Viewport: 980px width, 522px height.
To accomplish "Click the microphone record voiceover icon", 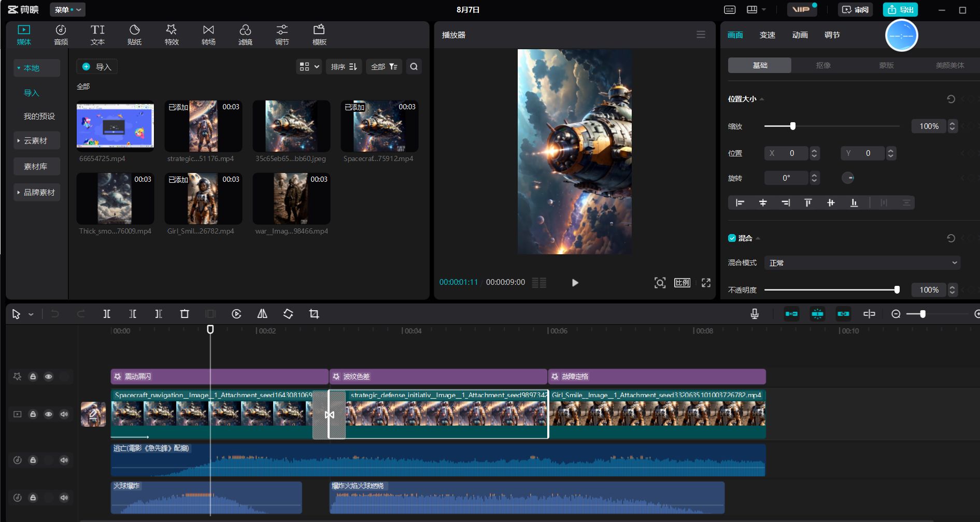I will click(755, 314).
